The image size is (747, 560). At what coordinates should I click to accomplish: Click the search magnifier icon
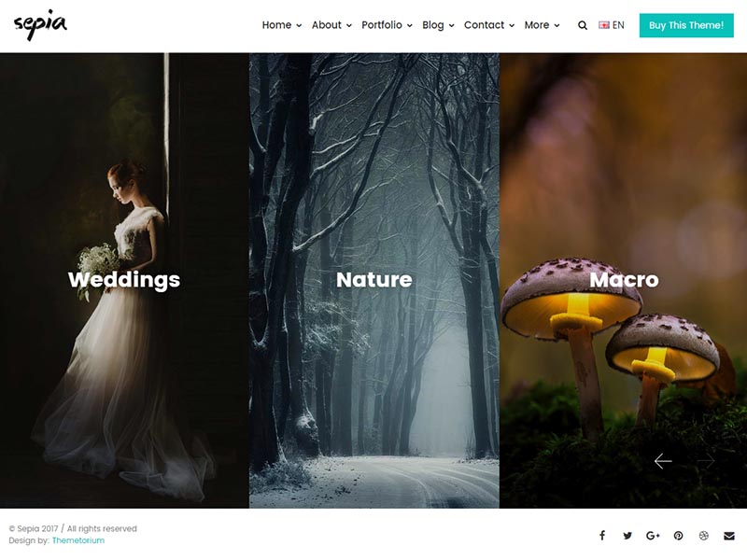[x=583, y=26]
